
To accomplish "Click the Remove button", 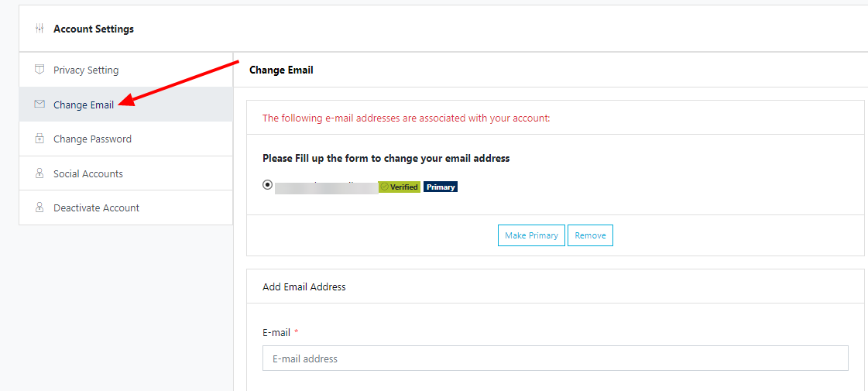I will click(590, 235).
